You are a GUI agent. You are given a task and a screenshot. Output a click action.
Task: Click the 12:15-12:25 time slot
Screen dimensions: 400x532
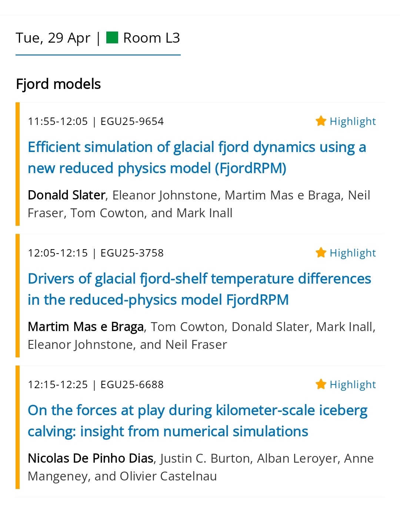tap(58, 385)
